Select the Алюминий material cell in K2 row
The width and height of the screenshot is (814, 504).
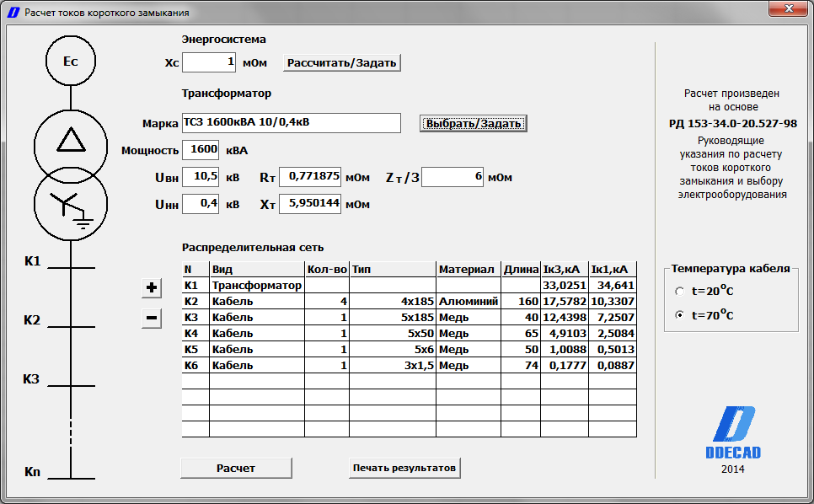469,302
